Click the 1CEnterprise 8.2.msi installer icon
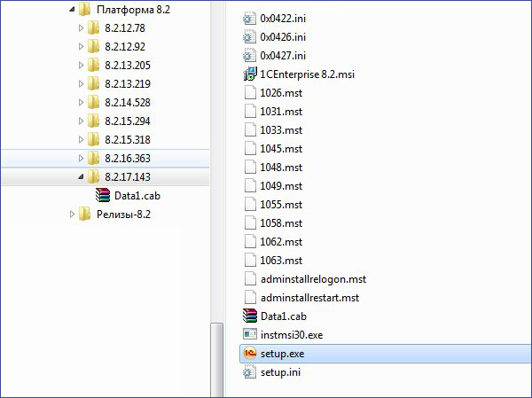This screenshot has height=398, width=532. click(250, 74)
